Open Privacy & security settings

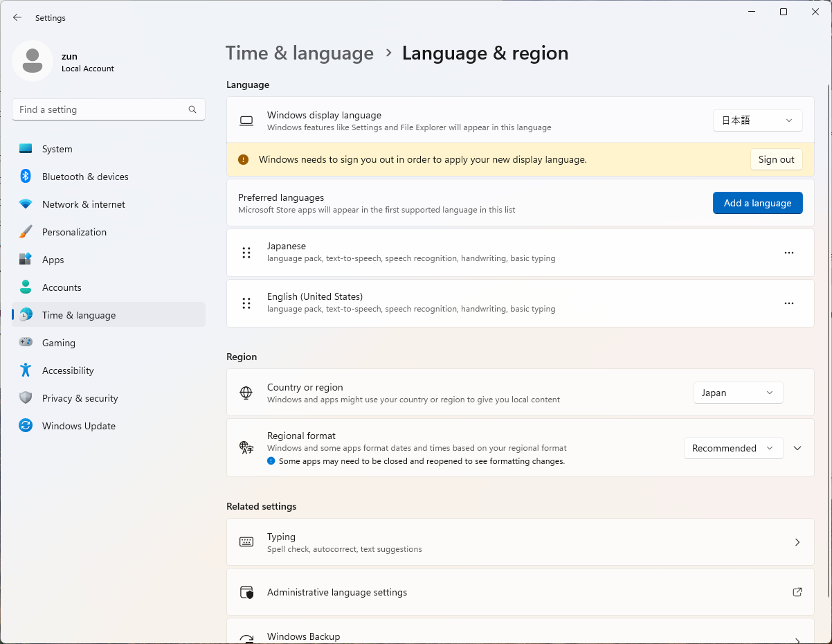click(109, 398)
